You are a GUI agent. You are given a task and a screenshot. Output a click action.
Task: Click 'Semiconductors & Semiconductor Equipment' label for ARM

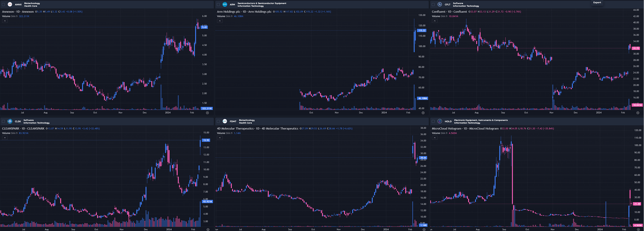click(262, 3)
